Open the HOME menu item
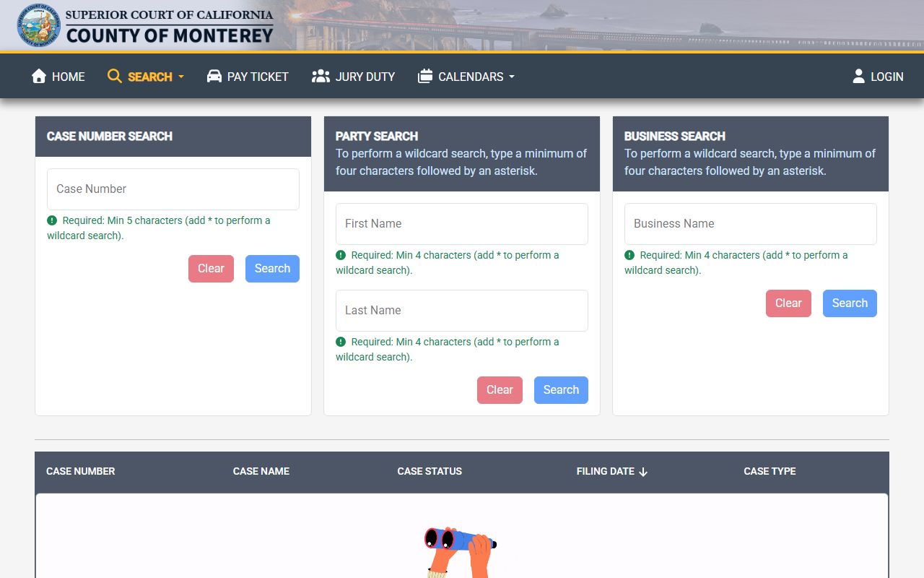This screenshot has height=578, width=924. [58, 77]
